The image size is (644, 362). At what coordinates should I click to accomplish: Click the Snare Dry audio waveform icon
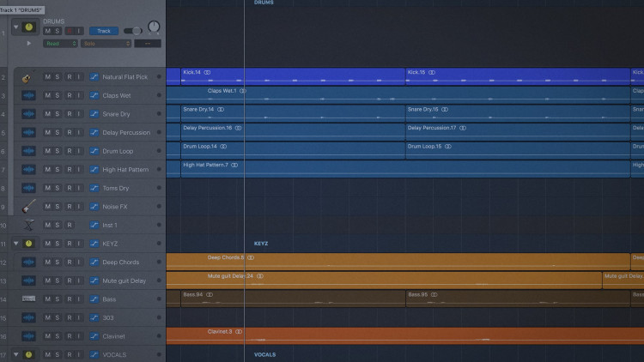click(x=28, y=114)
